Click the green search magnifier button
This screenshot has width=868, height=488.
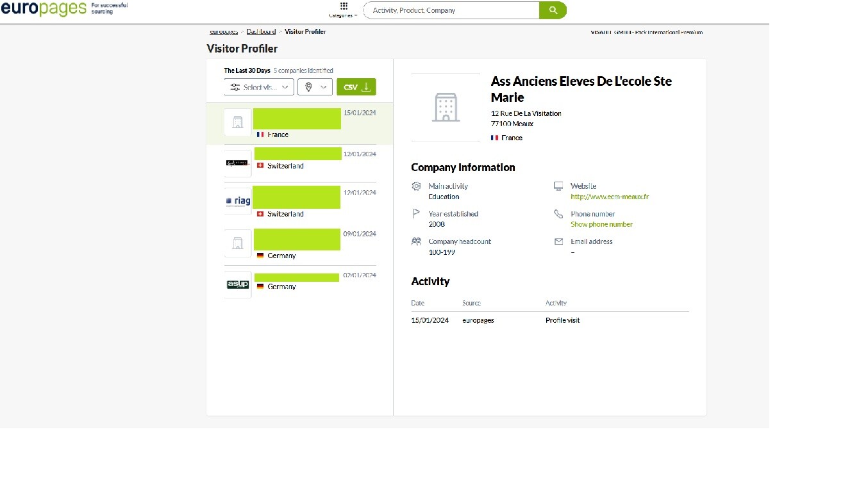[x=553, y=10]
